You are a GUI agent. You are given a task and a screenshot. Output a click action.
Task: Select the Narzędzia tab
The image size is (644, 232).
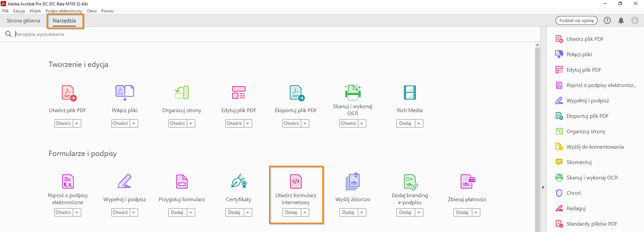point(64,21)
